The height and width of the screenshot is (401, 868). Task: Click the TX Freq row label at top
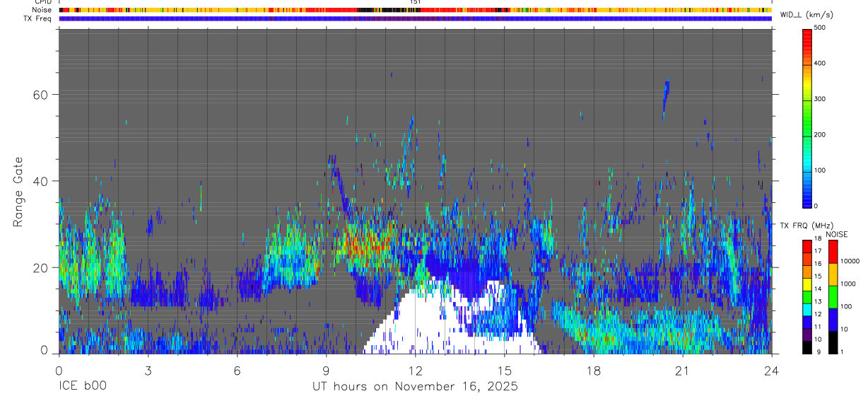click(38, 18)
